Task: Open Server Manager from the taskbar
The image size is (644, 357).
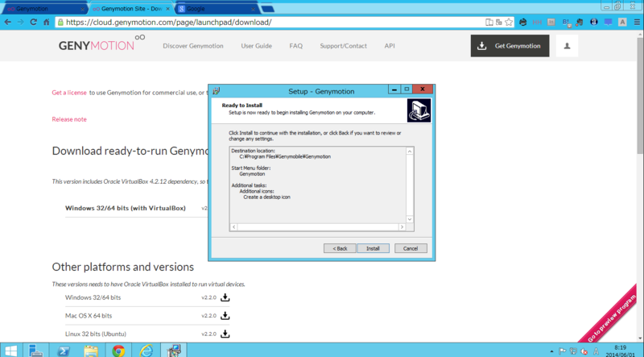Action: point(36,351)
